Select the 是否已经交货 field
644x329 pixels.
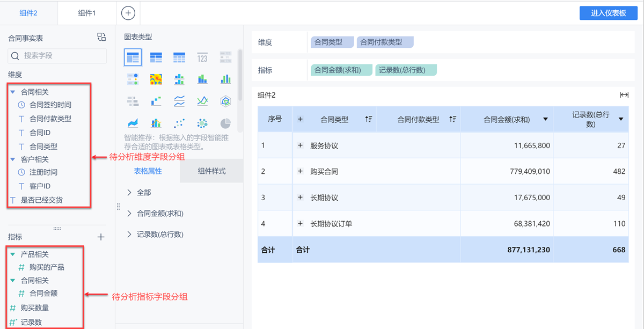pyautogui.click(x=42, y=200)
